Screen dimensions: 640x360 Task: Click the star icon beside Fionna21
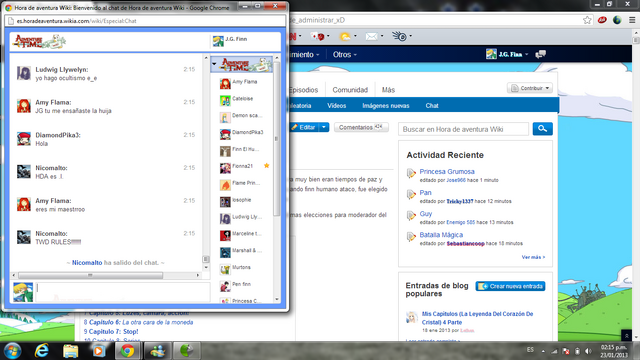(267, 166)
